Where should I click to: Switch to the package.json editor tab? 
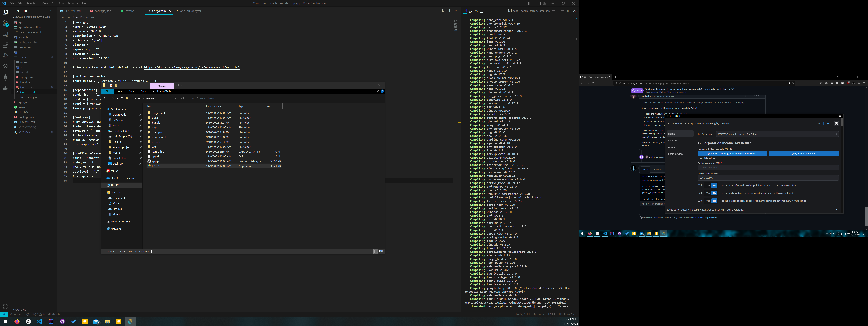coord(102,11)
